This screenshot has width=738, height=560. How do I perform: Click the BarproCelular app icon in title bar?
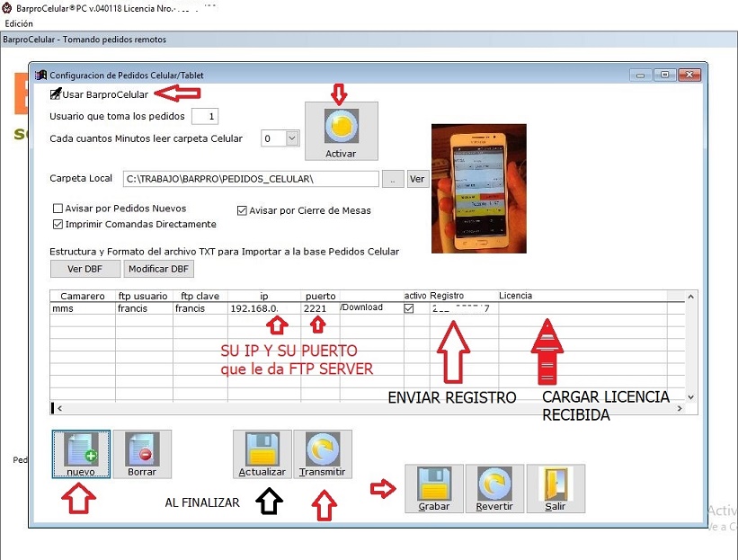click(7, 8)
